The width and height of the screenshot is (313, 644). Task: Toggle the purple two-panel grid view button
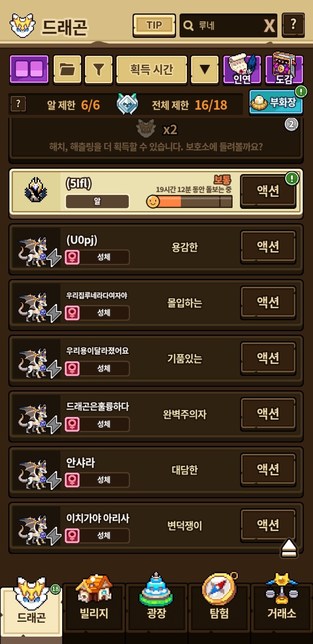pos(29,70)
